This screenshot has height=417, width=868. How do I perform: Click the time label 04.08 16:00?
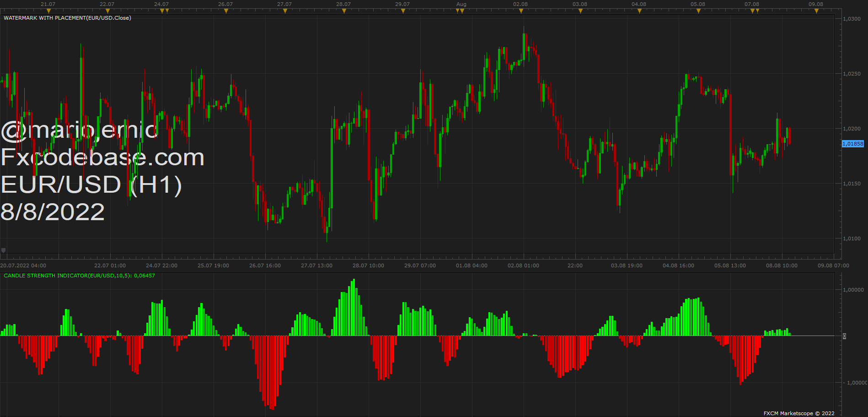click(679, 265)
